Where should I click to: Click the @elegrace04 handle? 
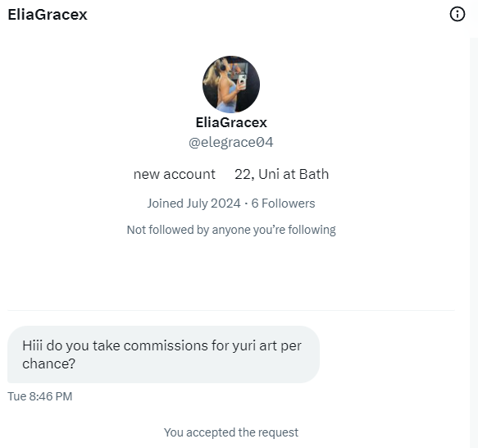click(231, 143)
